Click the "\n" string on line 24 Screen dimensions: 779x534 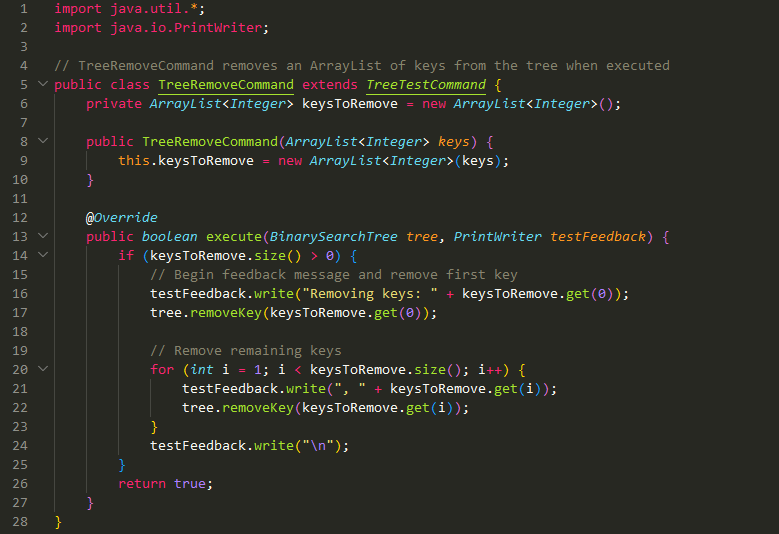318,446
